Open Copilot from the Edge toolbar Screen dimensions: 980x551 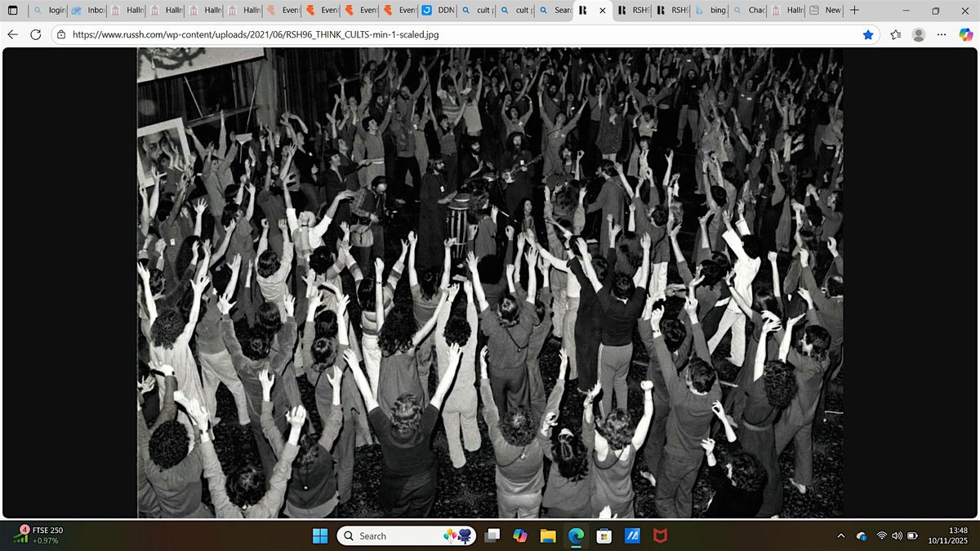pos(965,34)
